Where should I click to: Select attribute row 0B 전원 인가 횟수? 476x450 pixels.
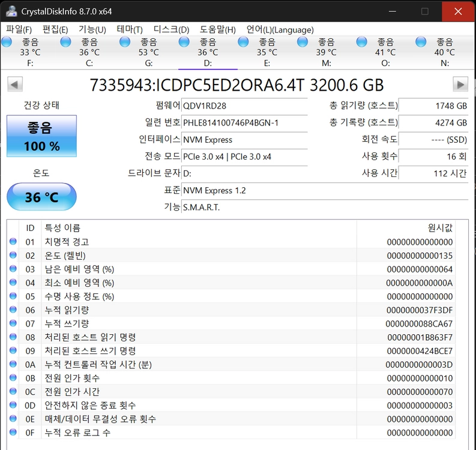(231, 378)
